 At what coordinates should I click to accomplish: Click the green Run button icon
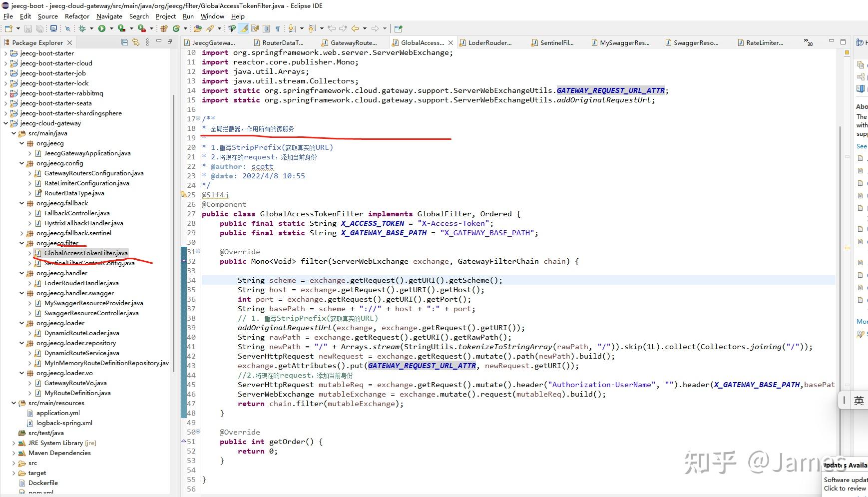(x=102, y=28)
